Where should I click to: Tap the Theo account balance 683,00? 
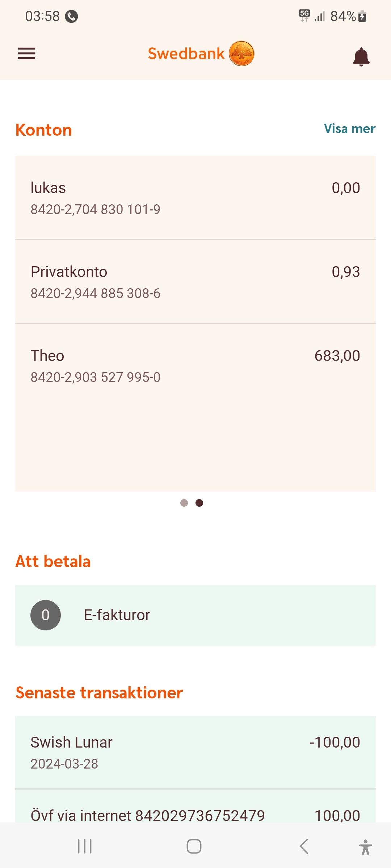(x=337, y=356)
